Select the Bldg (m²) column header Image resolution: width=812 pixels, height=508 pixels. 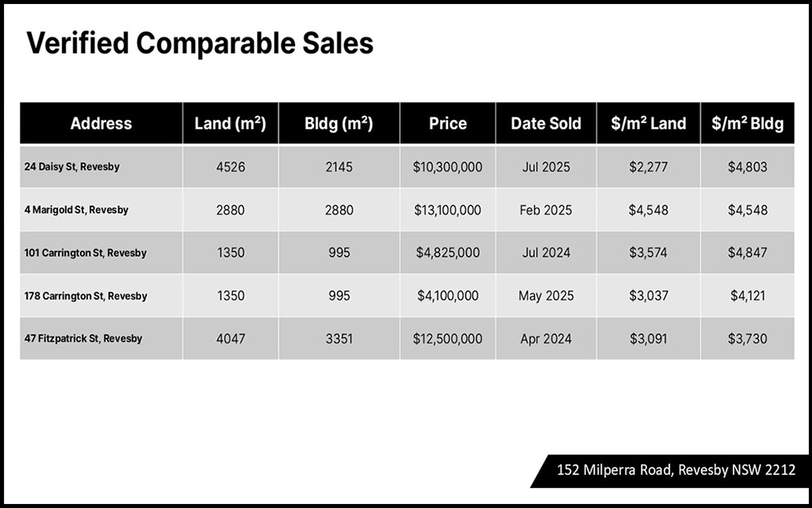click(339, 124)
